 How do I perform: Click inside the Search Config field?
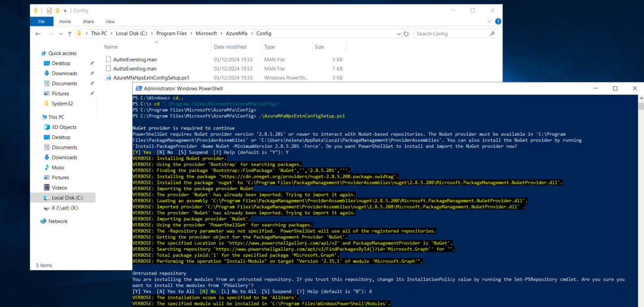point(450,34)
